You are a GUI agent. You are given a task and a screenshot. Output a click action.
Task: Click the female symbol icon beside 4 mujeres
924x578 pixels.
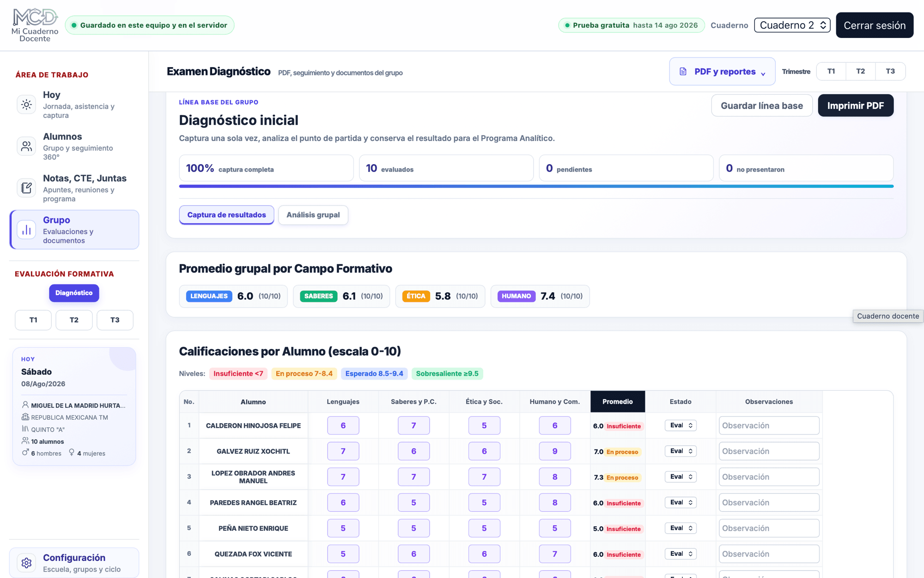pyautogui.click(x=72, y=453)
